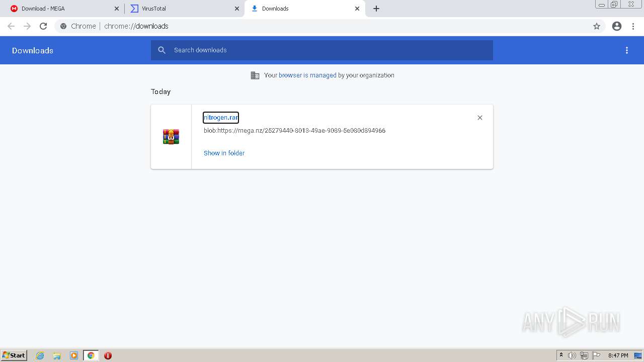644x362 pixels.
Task: Open the Chrome profile account icon
Action: click(617, 26)
